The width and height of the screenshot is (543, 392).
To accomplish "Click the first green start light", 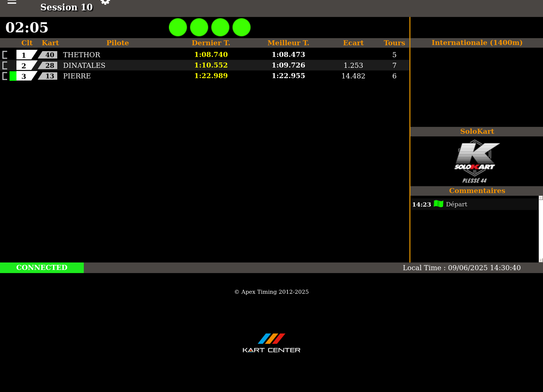I will pyautogui.click(x=178, y=27).
